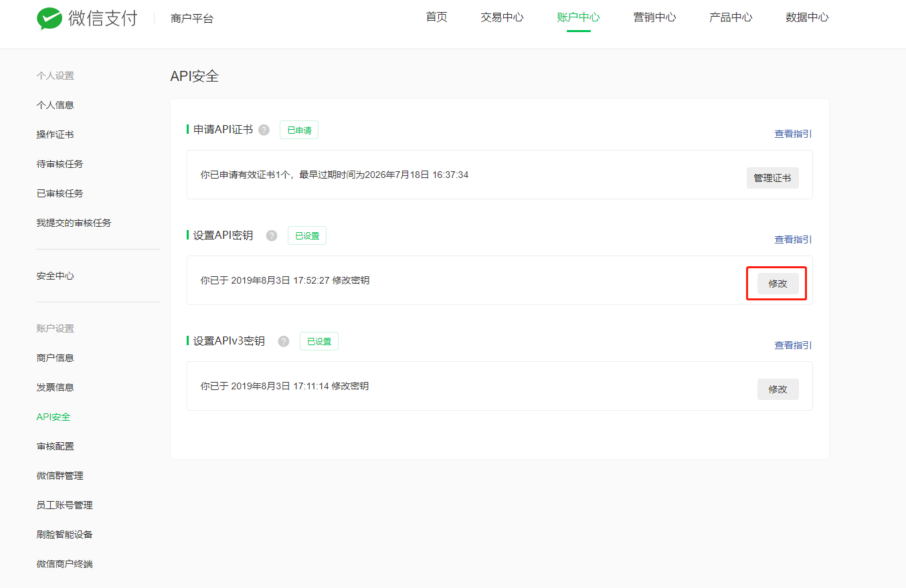Click the 个人设置 sidebar group label

tap(55, 76)
